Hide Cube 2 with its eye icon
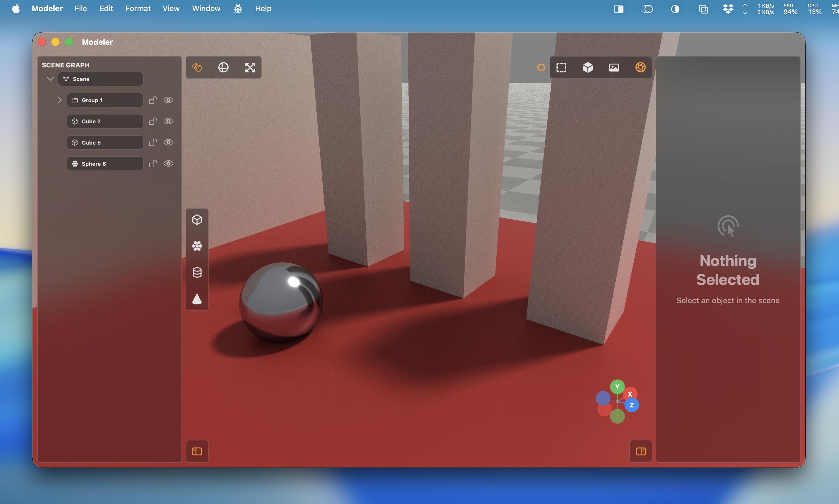 (169, 121)
